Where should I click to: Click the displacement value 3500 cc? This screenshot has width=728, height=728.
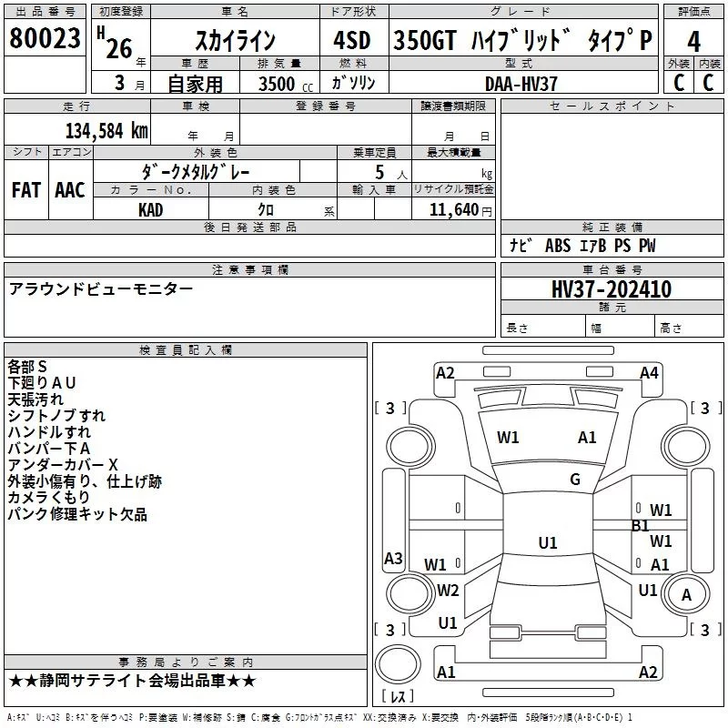point(286,84)
